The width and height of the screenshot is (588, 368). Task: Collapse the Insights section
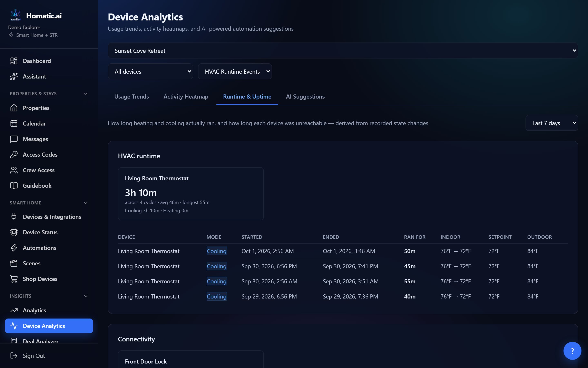(x=86, y=296)
